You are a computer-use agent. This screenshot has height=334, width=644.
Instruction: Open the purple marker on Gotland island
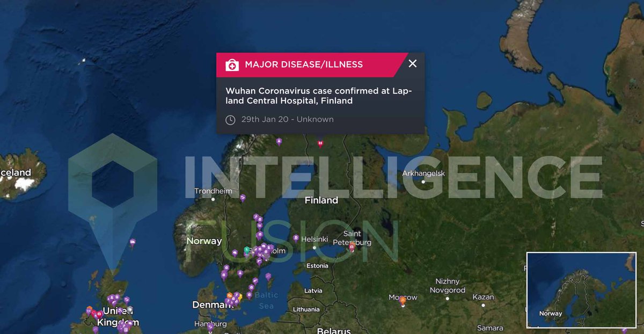pyautogui.click(x=268, y=277)
